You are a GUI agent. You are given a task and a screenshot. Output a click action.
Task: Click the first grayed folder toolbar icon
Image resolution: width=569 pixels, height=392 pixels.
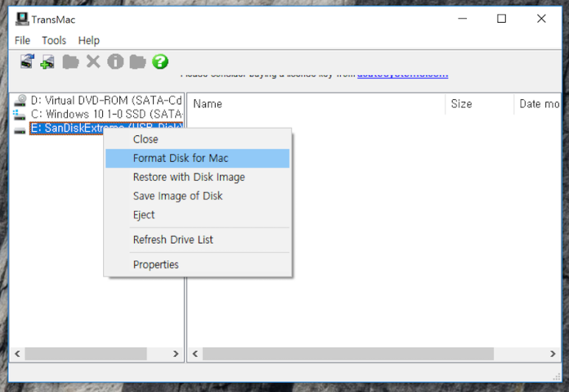point(71,62)
